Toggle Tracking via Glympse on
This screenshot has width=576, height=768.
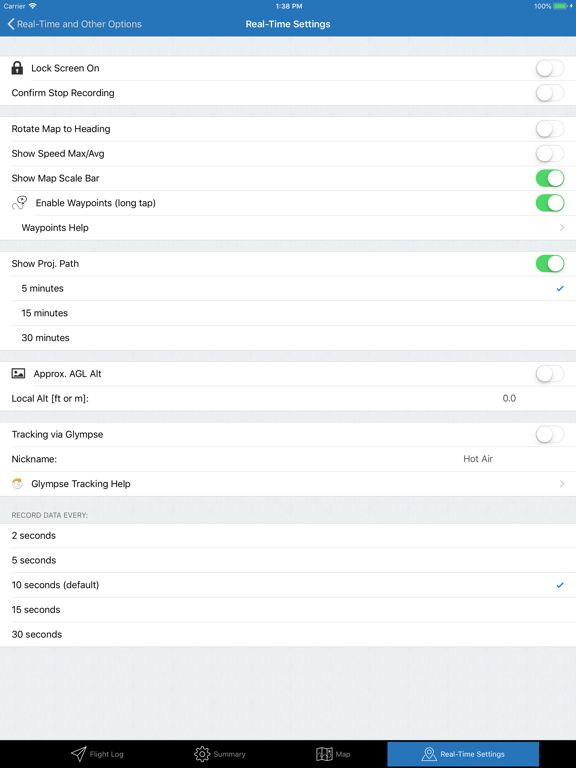tap(550, 434)
